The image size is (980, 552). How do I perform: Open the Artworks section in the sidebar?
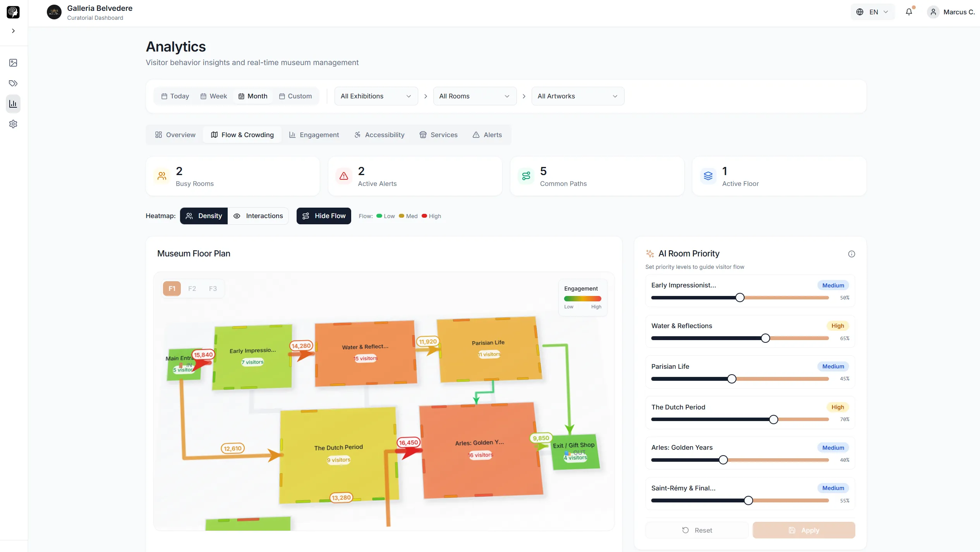14,63
